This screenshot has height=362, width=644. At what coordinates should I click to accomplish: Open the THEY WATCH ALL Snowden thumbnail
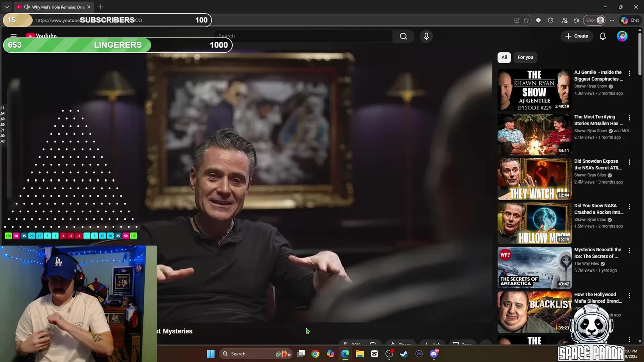[534, 179]
